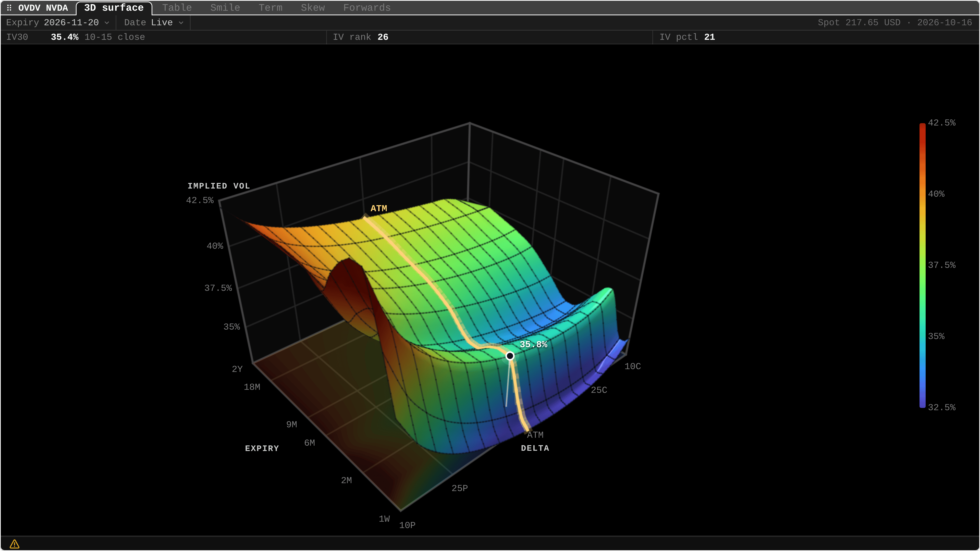
Task: Click the 9M expiry axis label
Action: pyautogui.click(x=291, y=424)
